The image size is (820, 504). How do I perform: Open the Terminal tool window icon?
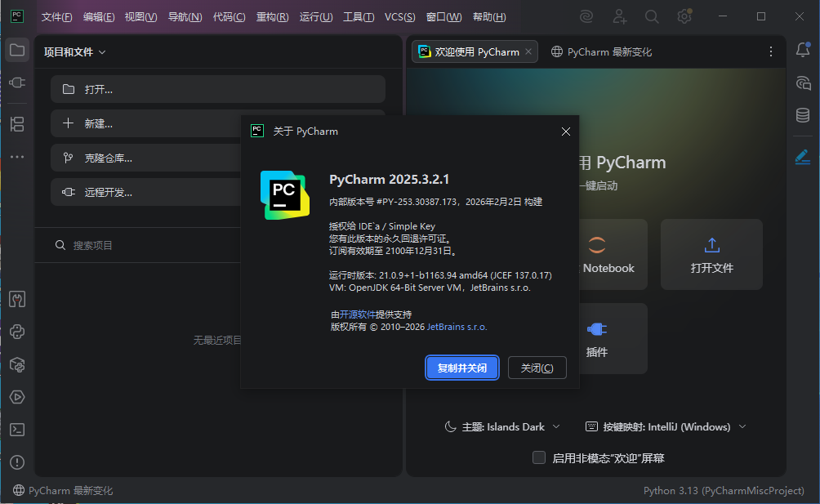click(16, 430)
